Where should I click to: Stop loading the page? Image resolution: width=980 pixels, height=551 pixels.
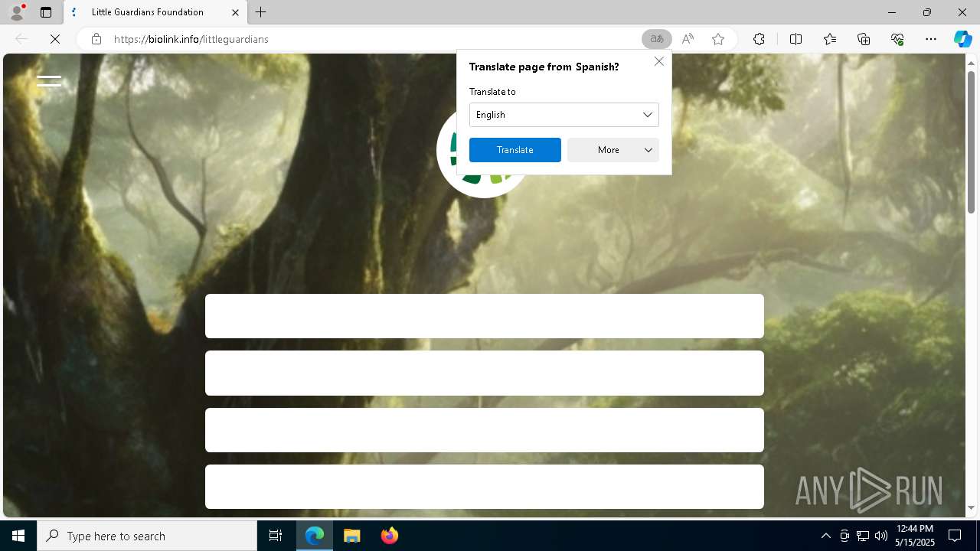(x=55, y=39)
